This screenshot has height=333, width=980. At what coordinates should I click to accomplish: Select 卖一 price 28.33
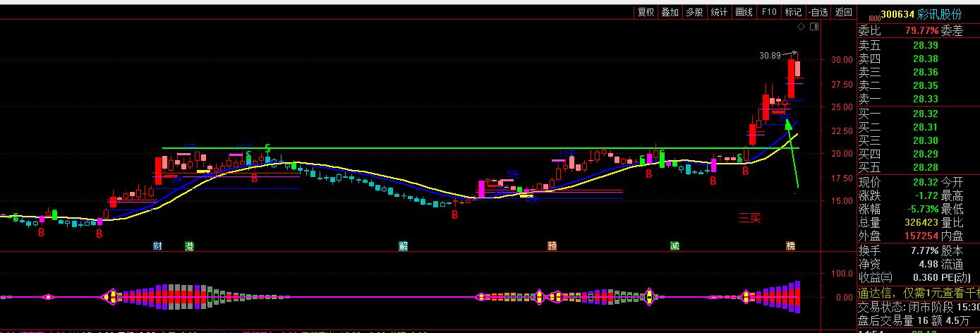(x=925, y=99)
